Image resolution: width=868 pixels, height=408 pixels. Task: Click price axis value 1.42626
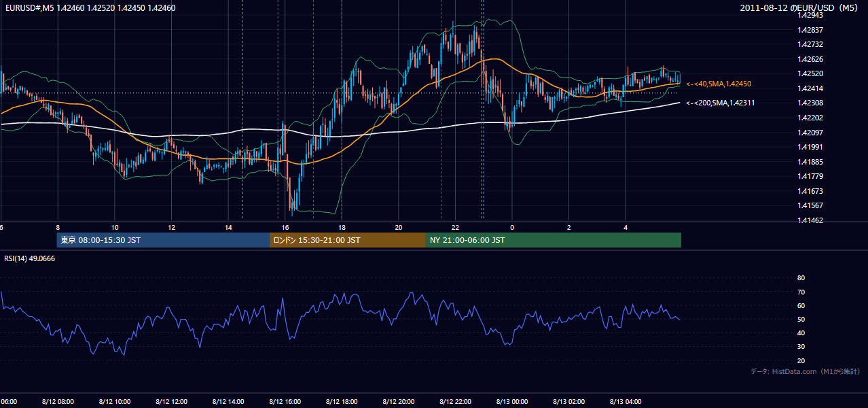(x=811, y=59)
